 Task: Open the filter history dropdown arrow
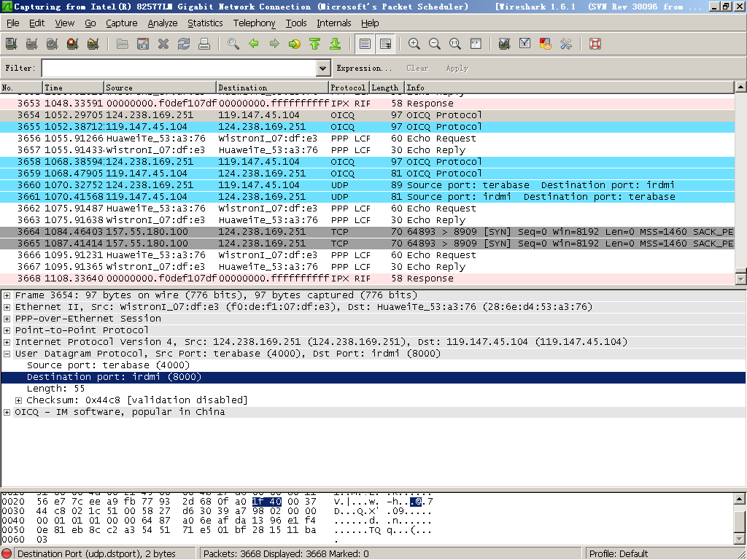point(323,68)
